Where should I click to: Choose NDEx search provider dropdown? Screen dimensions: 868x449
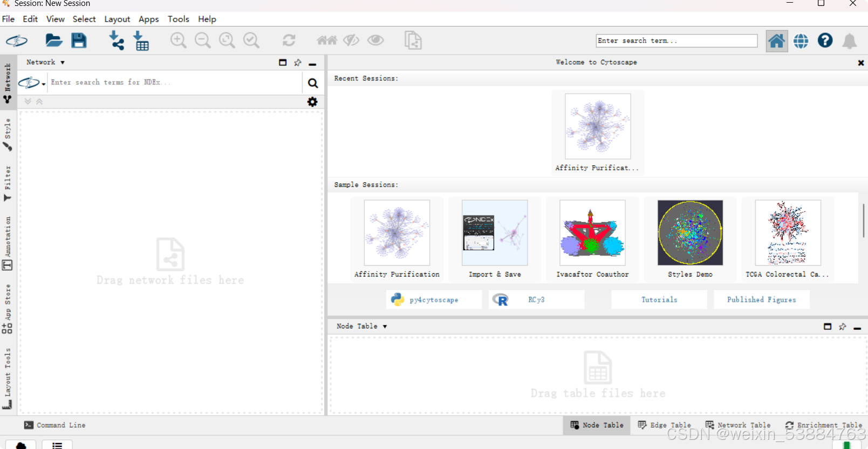[32, 83]
